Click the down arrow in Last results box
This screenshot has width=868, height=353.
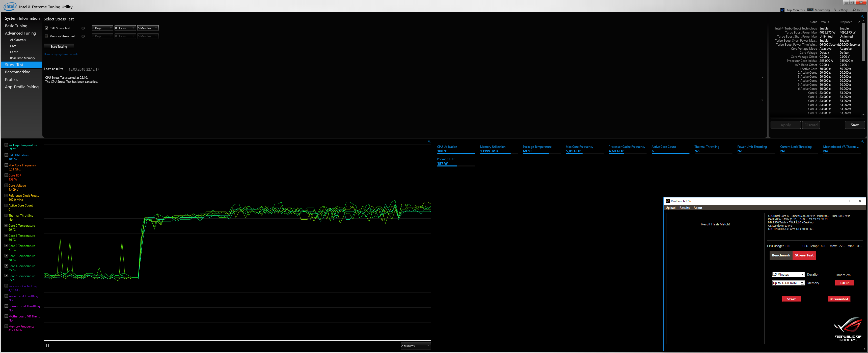[x=762, y=100]
